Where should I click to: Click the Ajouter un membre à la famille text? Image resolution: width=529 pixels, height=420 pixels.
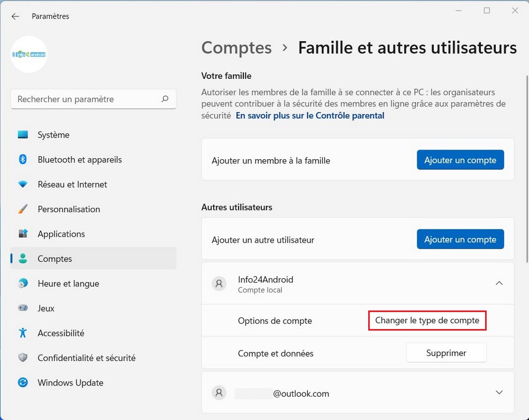tap(270, 160)
